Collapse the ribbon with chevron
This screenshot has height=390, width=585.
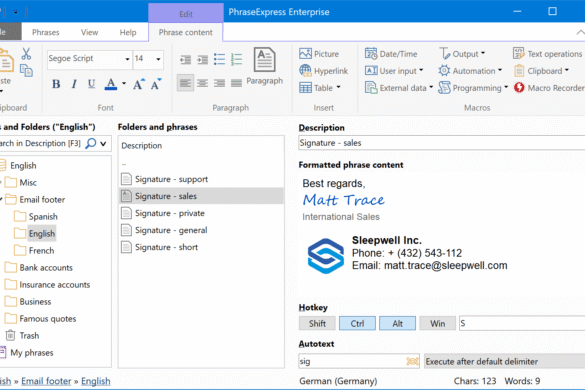tap(580, 32)
